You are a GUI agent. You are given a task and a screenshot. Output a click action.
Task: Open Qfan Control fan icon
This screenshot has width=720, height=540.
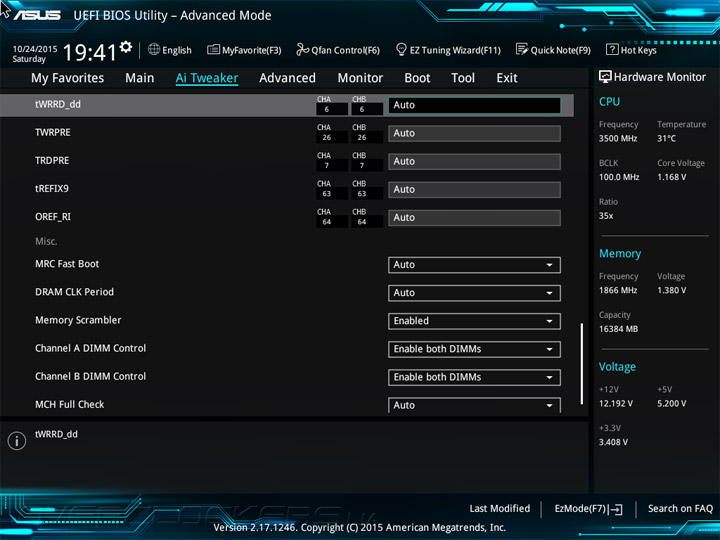[302, 49]
